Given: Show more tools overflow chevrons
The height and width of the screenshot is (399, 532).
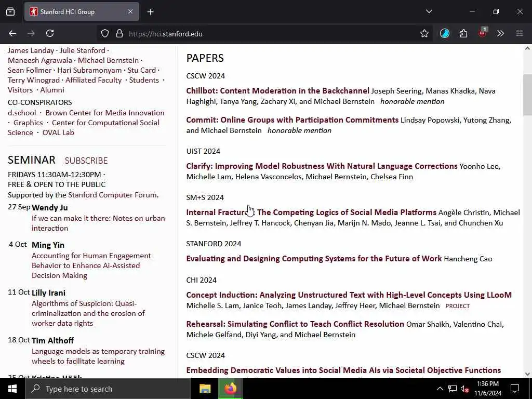Looking at the screenshot, I should pos(500,34).
